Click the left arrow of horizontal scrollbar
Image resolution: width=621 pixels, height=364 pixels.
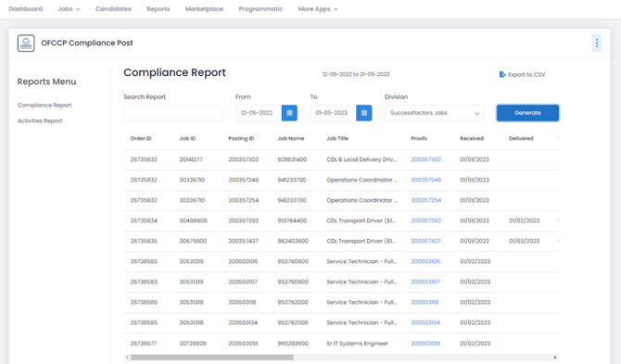[x=127, y=358]
